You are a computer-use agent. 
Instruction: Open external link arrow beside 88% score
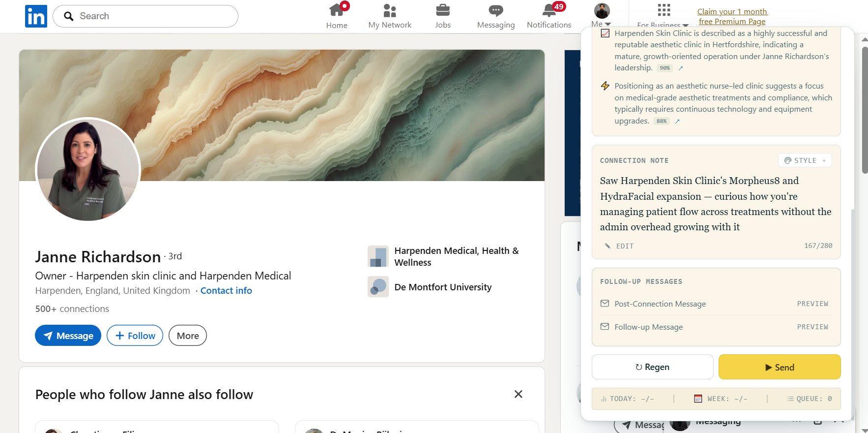click(x=677, y=122)
